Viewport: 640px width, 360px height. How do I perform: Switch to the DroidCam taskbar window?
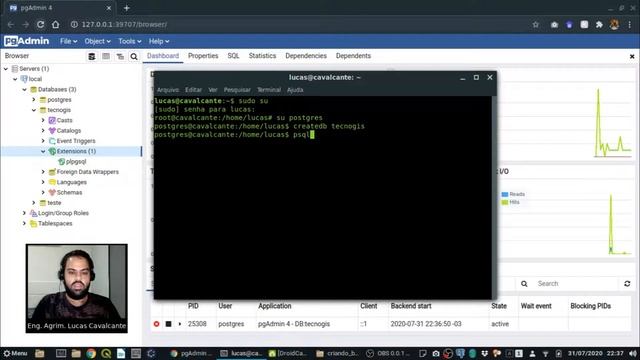(x=288, y=353)
